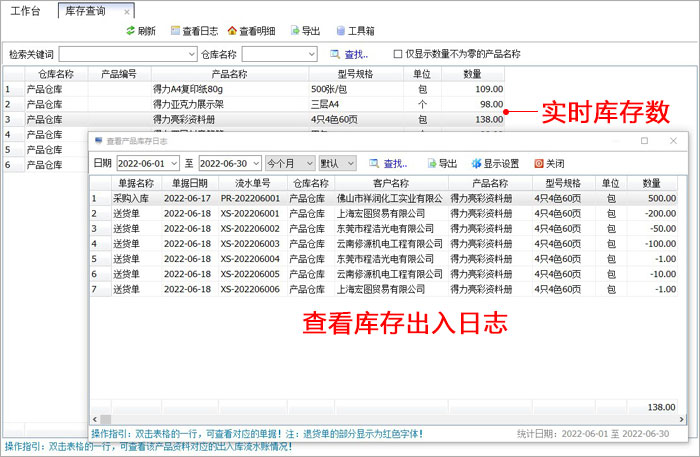Enable 仅显示数量不为零的产品名称 checkbox
The image size is (700, 457).
(398, 54)
